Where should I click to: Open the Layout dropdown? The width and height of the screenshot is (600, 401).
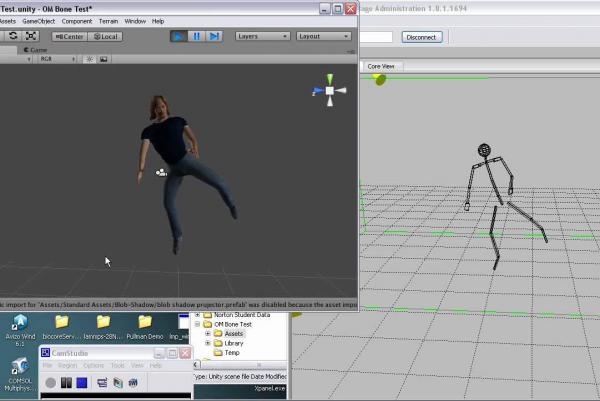point(323,36)
